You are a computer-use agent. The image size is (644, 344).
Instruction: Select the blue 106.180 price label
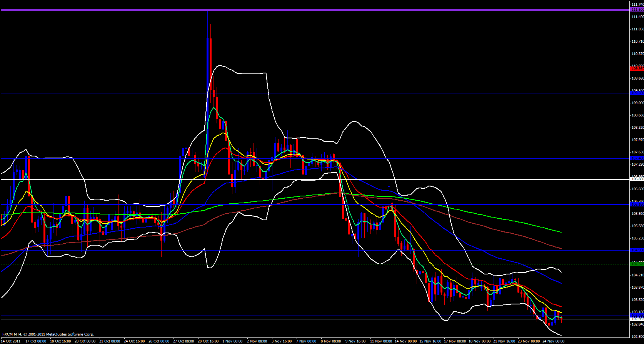[637, 204]
